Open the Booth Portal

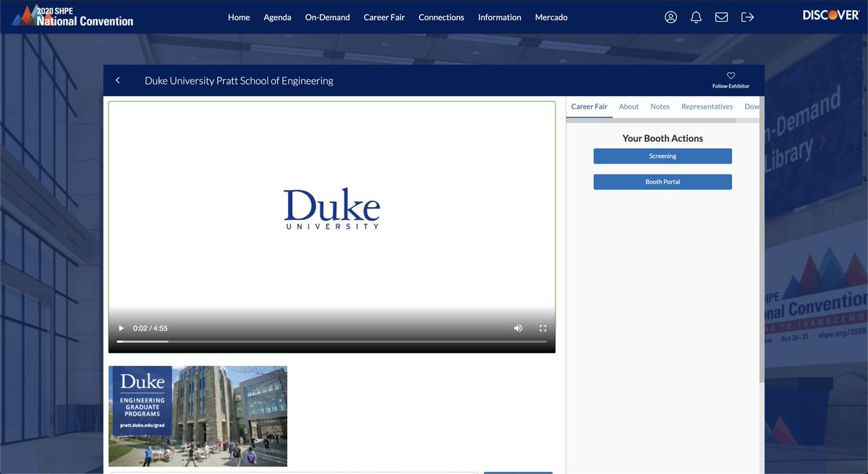[x=663, y=182]
